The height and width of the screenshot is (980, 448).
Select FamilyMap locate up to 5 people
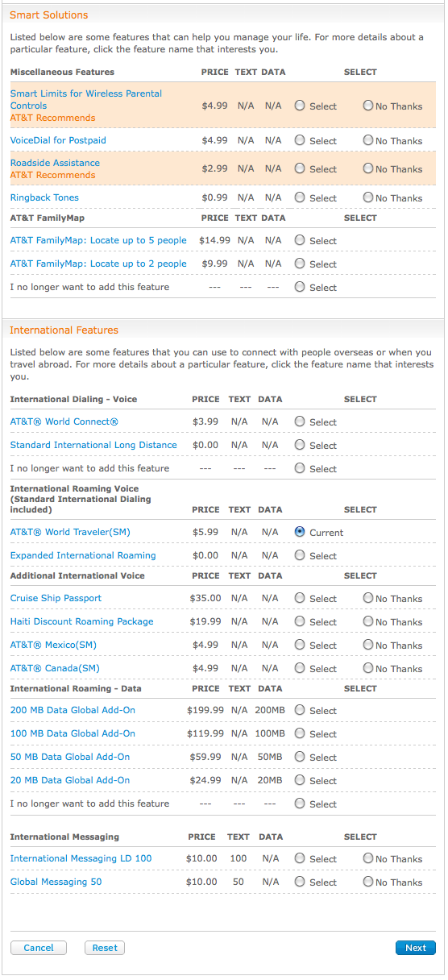tap(300, 240)
